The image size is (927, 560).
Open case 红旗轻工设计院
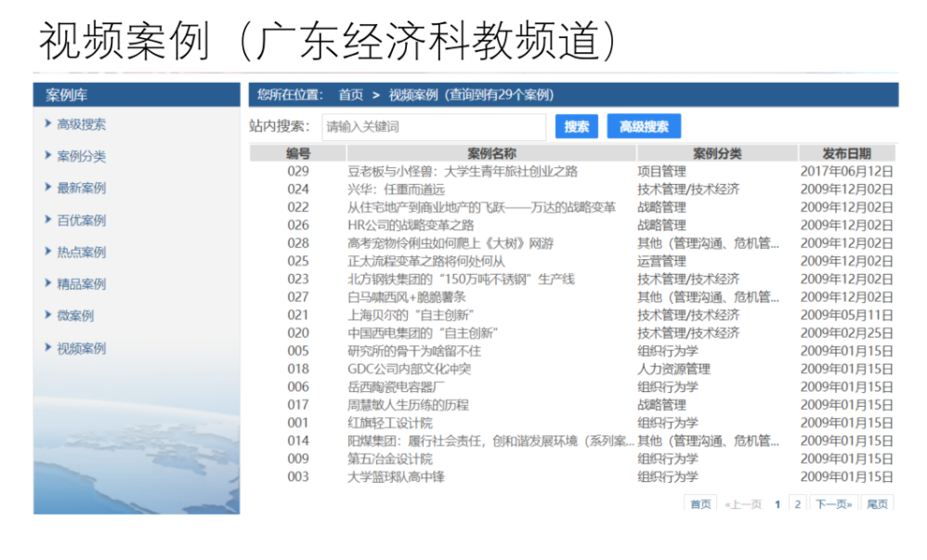pyautogui.click(x=389, y=423)
